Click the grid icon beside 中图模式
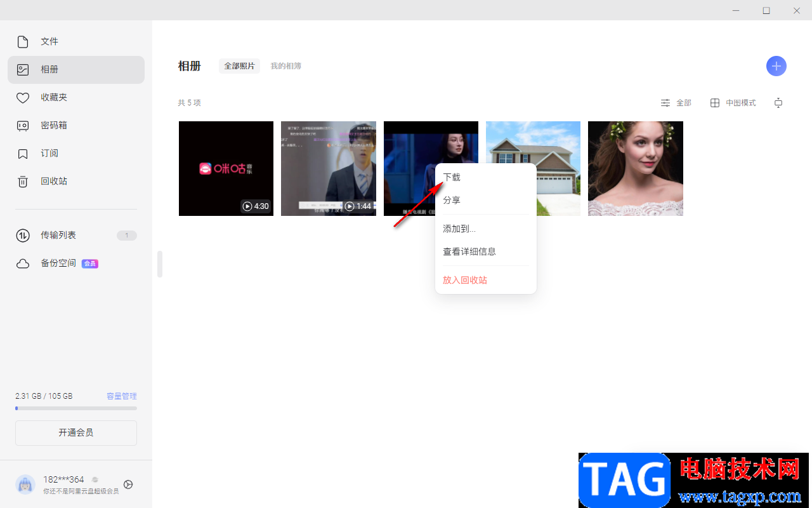 coord(715,103)
